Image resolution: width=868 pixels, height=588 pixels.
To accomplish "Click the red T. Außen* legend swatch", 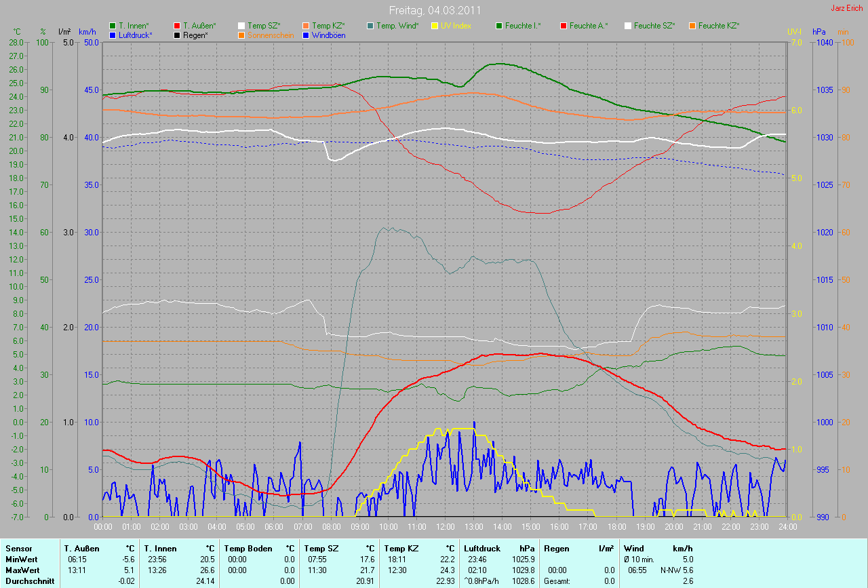I will [177, 26].
